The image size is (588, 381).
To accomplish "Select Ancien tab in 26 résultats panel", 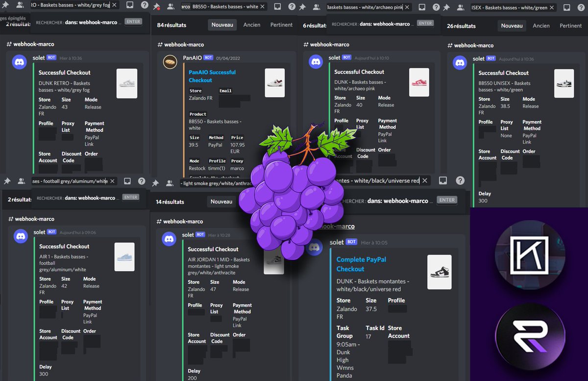I will point(541,26).
